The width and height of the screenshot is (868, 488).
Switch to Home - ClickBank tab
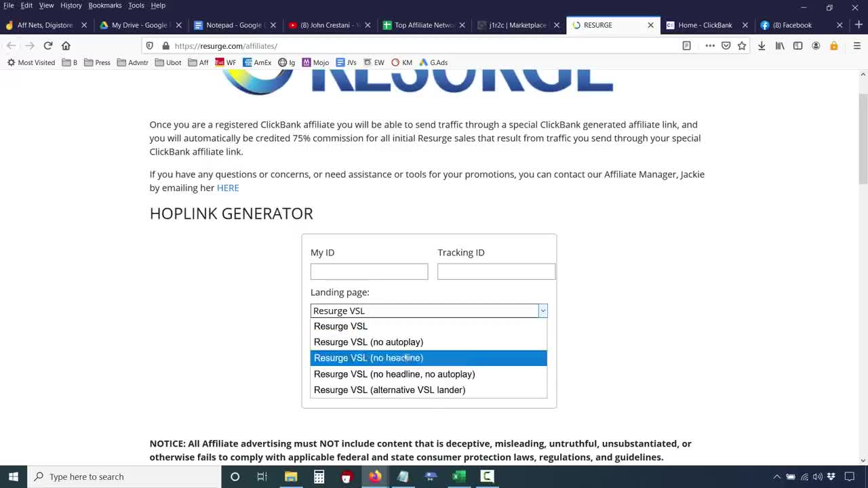(x=705, y=25)
